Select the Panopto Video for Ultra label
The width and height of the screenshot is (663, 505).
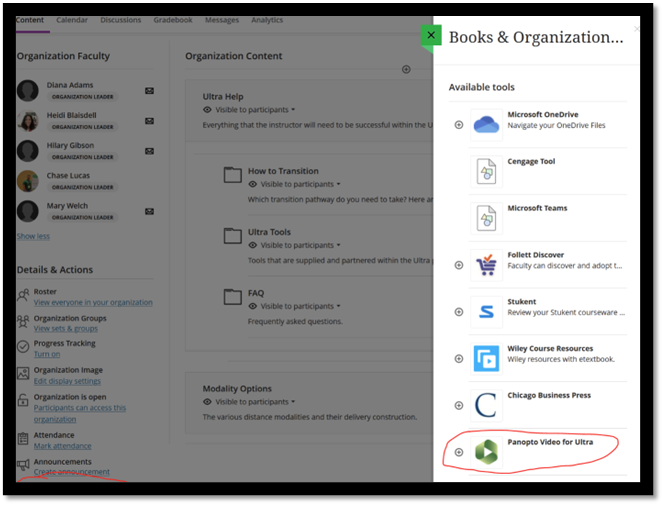point(550,442)
